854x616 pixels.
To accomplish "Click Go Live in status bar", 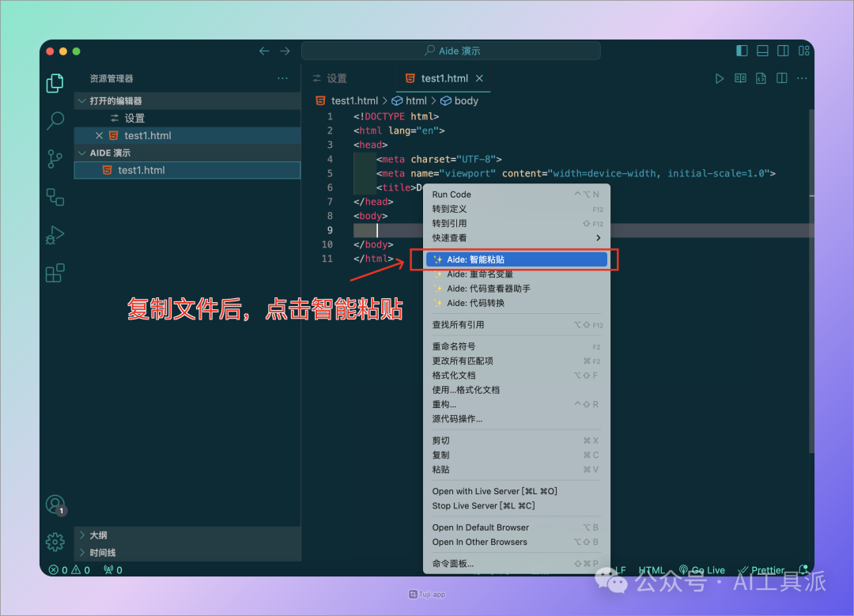I will [701, 569].
